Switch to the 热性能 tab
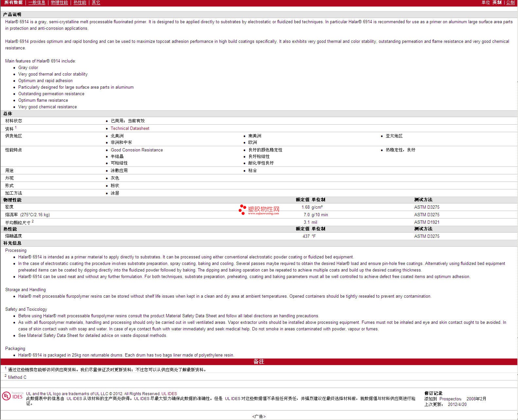This screenshot has width=518, height=420. click(x=80, y=3)
